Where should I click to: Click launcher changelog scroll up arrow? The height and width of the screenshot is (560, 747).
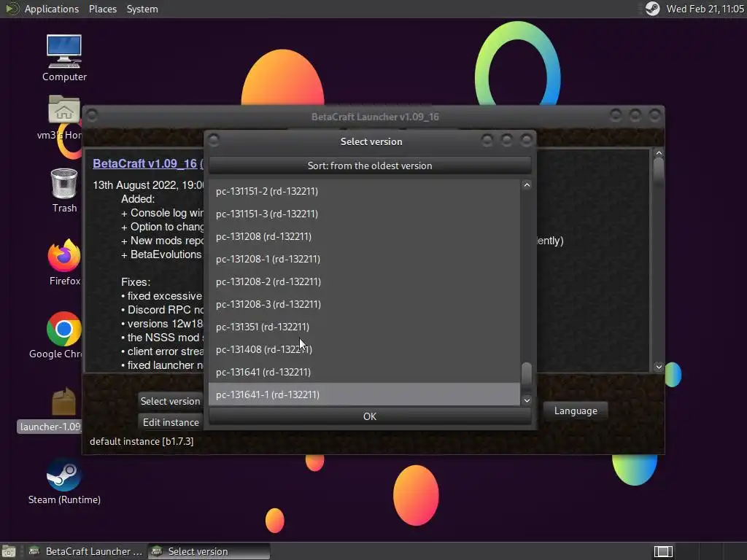659,153
